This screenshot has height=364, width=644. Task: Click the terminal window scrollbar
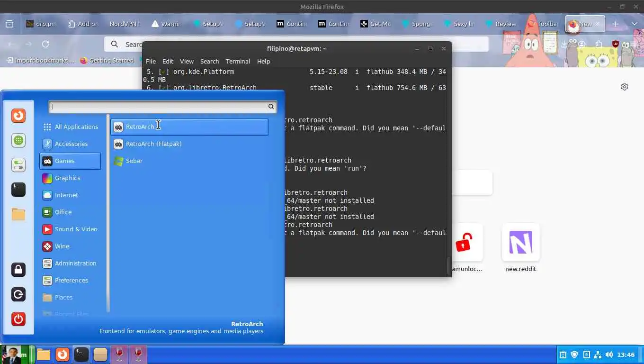(448, 265)
